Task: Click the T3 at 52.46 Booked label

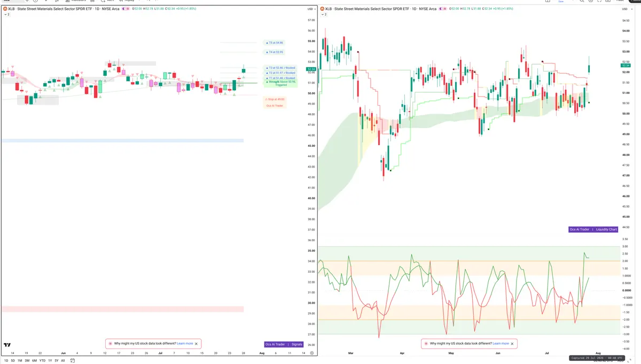Action: tap(280, 68)
